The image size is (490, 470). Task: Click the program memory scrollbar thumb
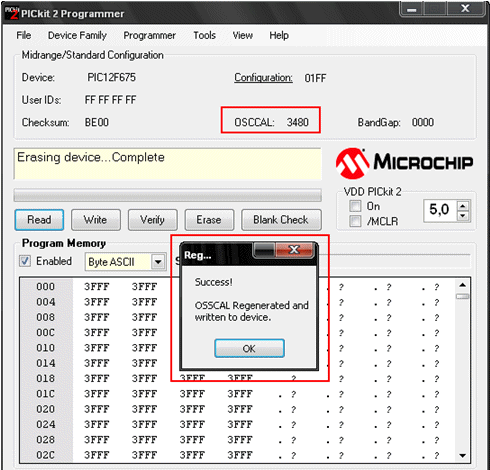[x=462, y=296]
